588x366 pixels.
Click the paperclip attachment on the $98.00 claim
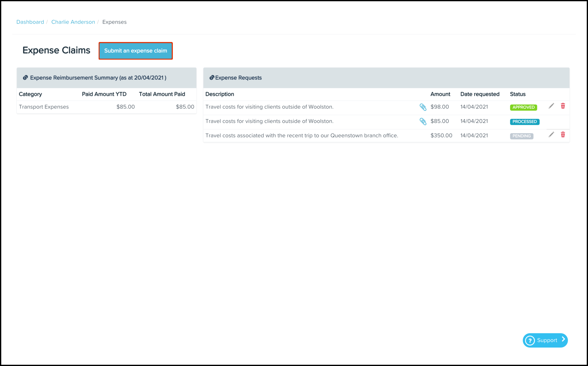coord(423,107)
